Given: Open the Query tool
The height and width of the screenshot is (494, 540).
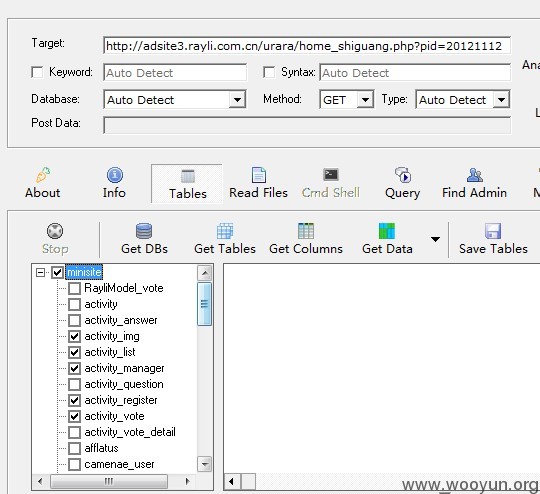Looking at the screenshot, I should (402, 183).
